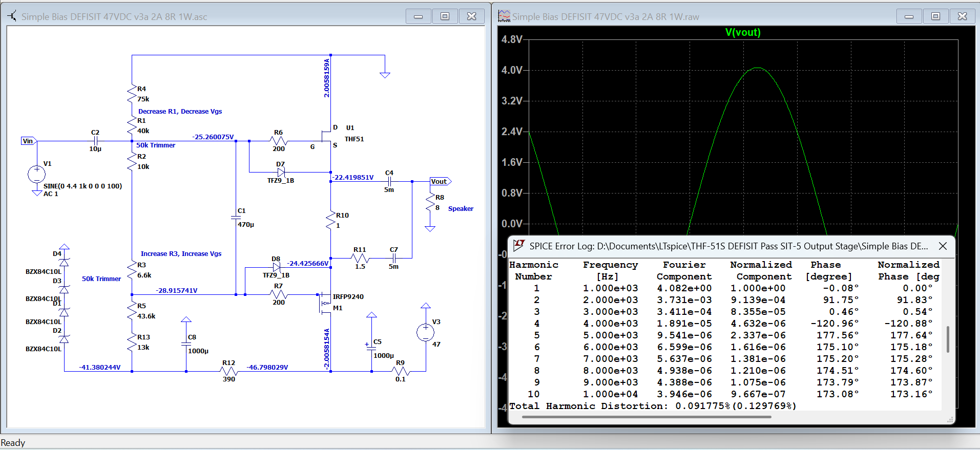
Task: Maximize the schematic .asc window
Action: click(445, 16)
